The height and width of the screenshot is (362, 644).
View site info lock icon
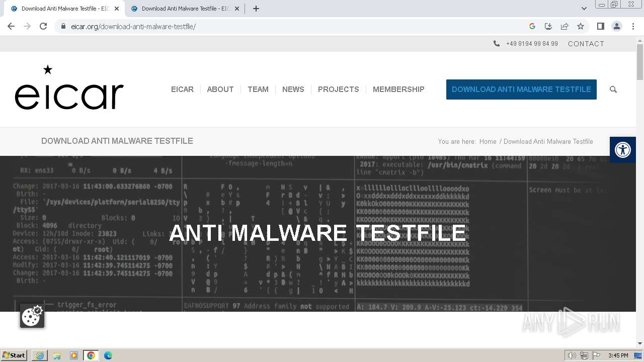tap(63, 26)
